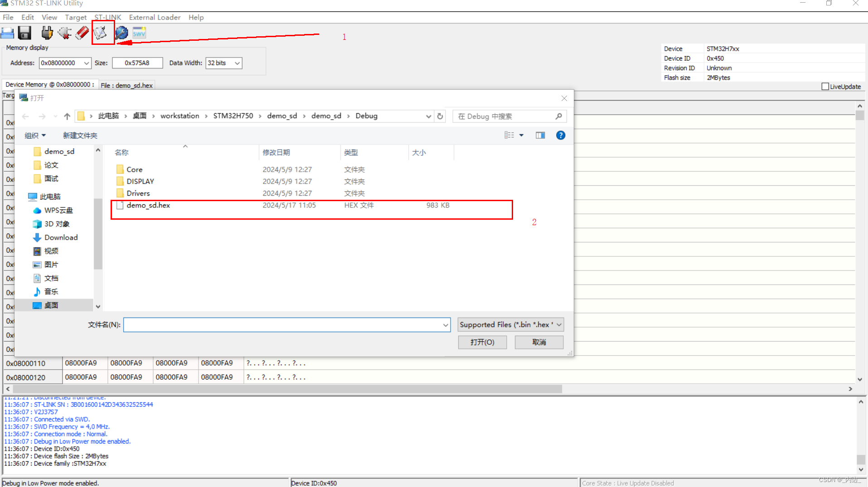Select the demo_sd.hex file entry
The height and width of the screenshot is (487, 868).
click(148, 205)
